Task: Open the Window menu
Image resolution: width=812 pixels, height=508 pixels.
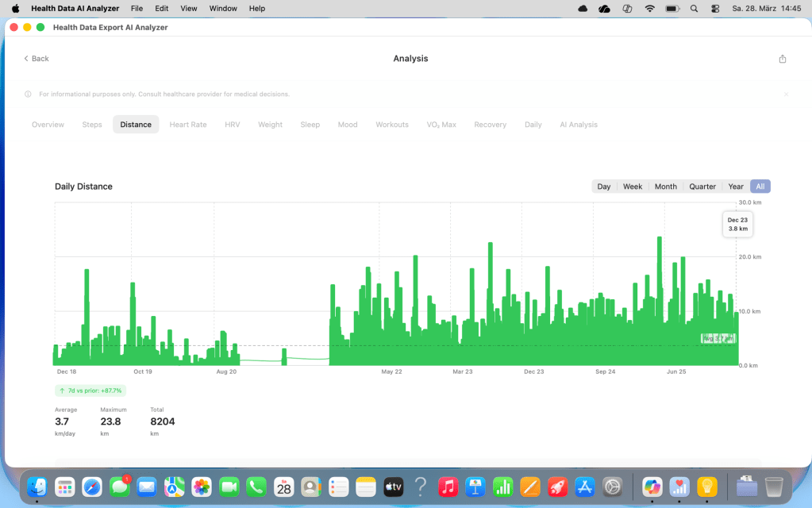Action: 223,8
